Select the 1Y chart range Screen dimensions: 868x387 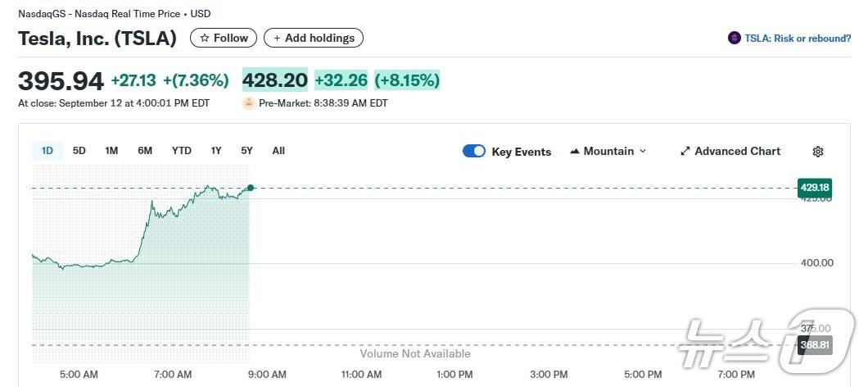(x=216, y=151)
